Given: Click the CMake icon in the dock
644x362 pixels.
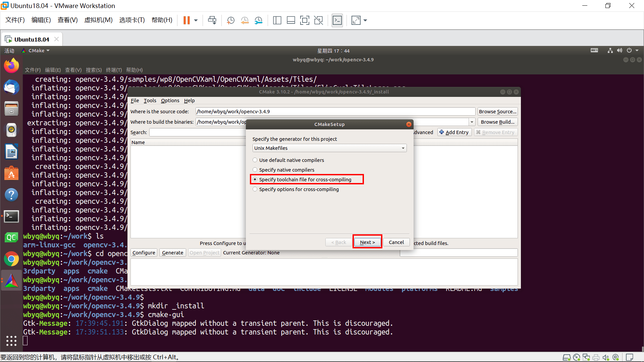Looking at the screenshot, I should click(11, 281).
